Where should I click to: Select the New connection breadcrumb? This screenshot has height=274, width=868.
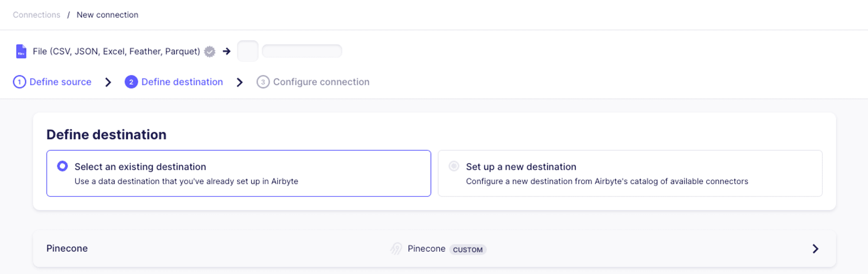click(x=107, y=14)
